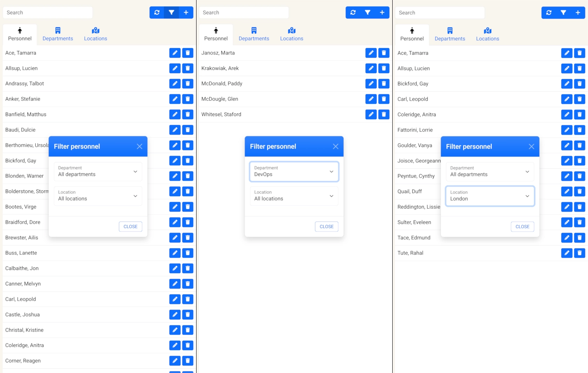Viewport: 588px width, 373px height.
Task: Select the name "Canner, Melvyn"
Action: click(x=23, y=284)
